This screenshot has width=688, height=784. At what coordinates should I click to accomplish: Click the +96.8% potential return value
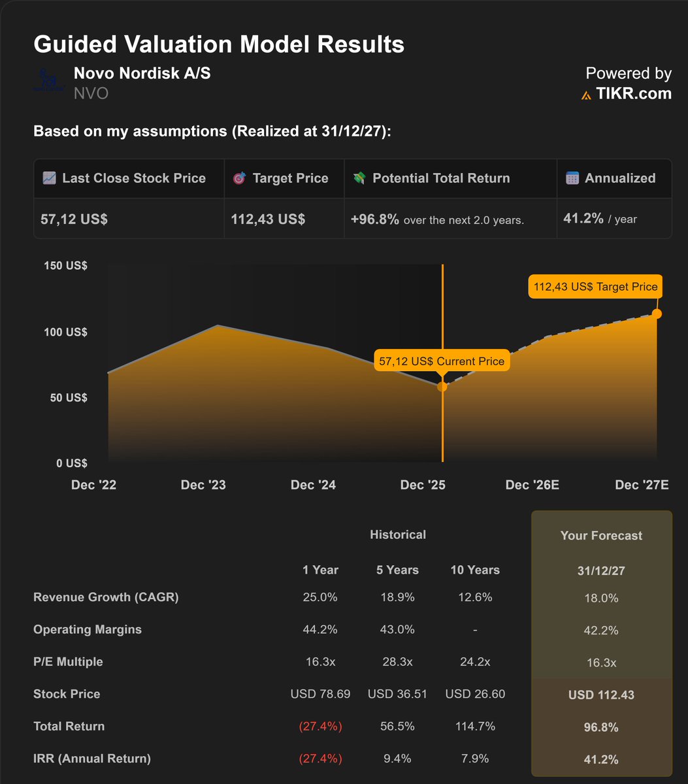click(x=375, y=218)
